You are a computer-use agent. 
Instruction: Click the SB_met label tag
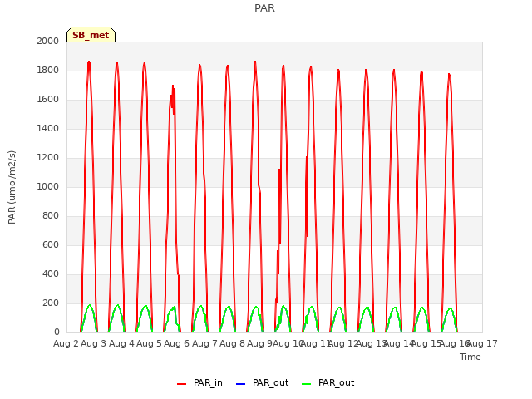click(x=91, y=35)
